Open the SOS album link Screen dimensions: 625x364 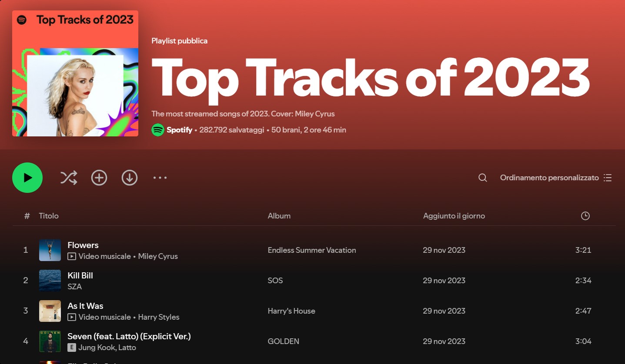[275, 281]
